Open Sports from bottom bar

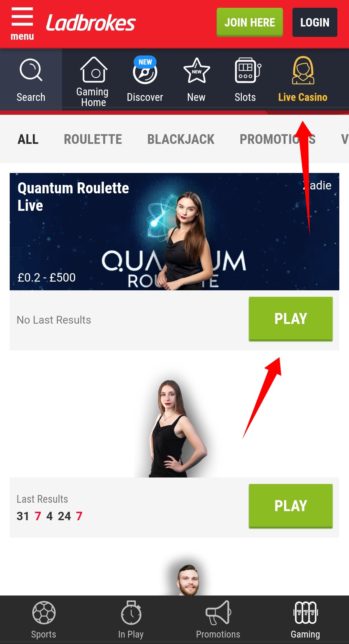coord(44,613)
